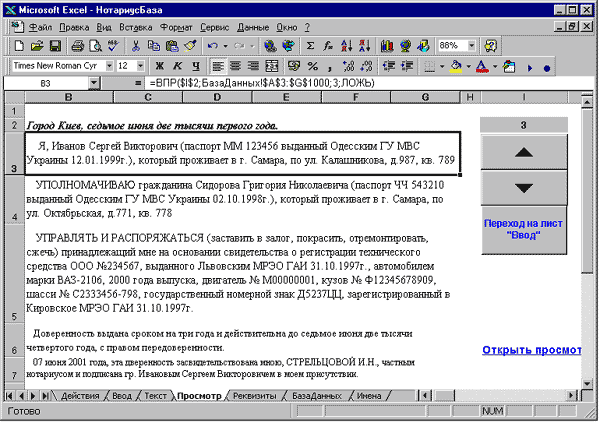Viewport: 600px width, 423px height.
Task: Switch to the Реквизиты sheet tab
Action: 255,396
